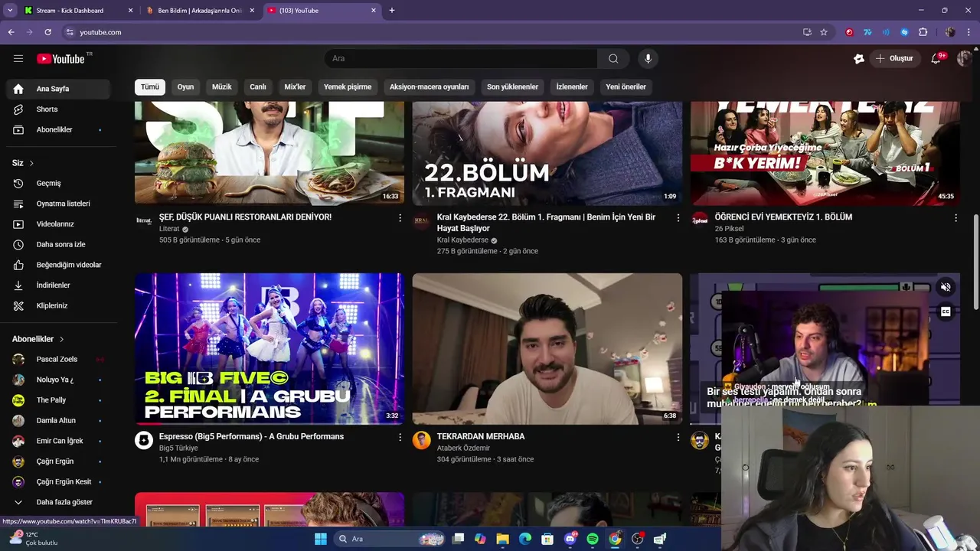Screen dimensions: 980x551
Task: Open Damla Altun subscription channel
Action: tap(58, 420)
